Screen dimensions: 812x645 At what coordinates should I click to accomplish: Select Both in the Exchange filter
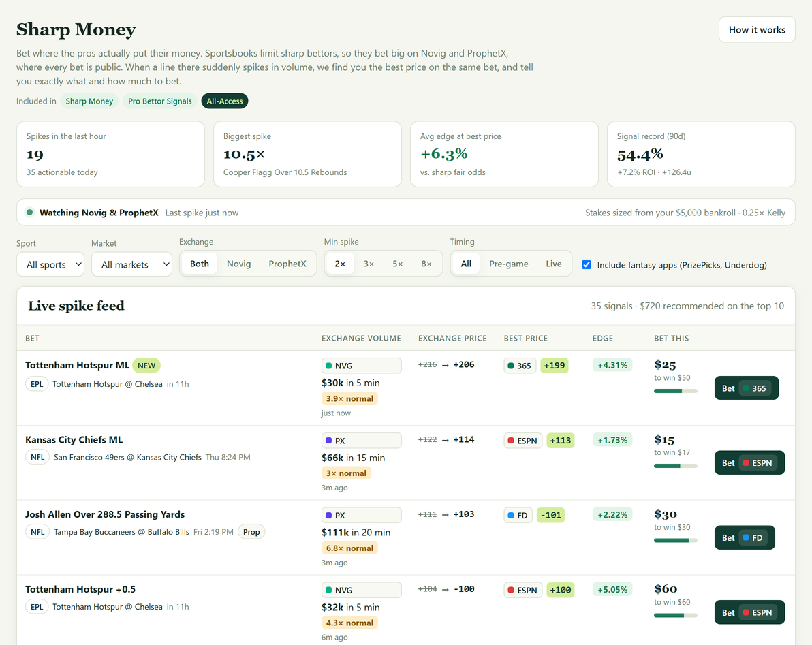click(200, 264)
